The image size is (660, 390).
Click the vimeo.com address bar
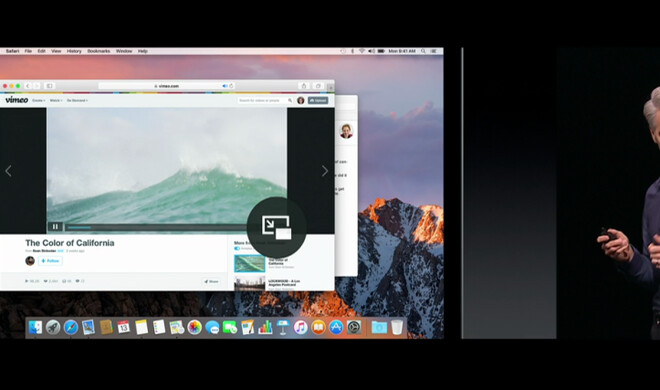[166, 86]
